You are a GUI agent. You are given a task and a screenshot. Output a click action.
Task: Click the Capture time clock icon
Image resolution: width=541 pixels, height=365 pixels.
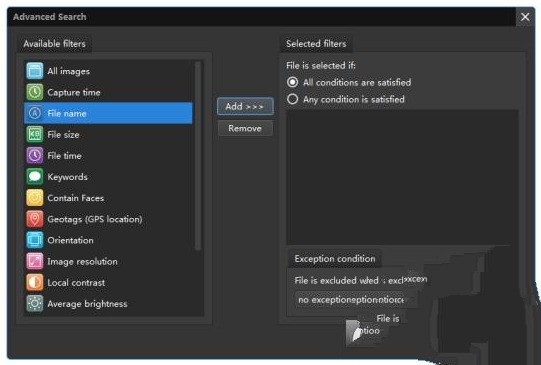pyautogui.click(x=35, y=92)
